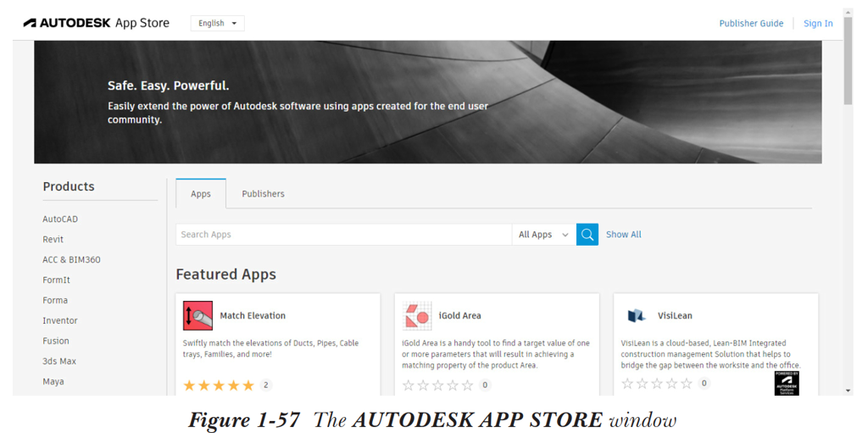Viewport: 868px width, 433px height.
Task: Select ACC & BIM360 in Products list
Action: [71, 259]
